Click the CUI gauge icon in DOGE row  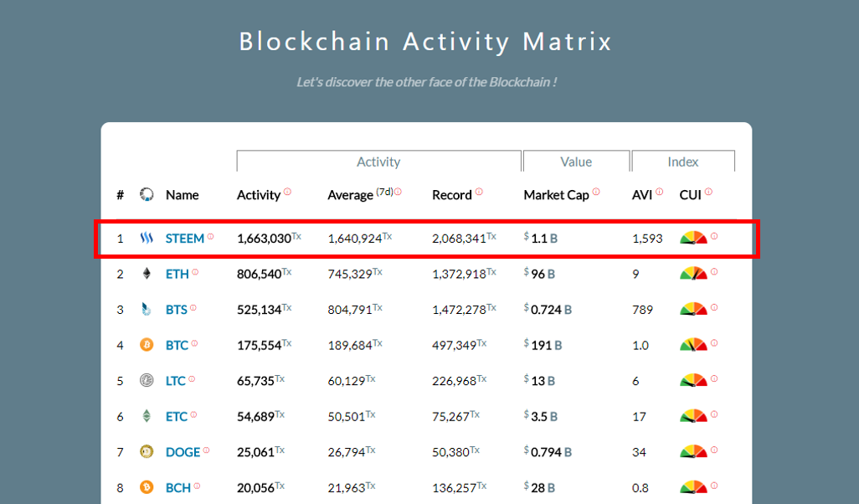point(693,451)
